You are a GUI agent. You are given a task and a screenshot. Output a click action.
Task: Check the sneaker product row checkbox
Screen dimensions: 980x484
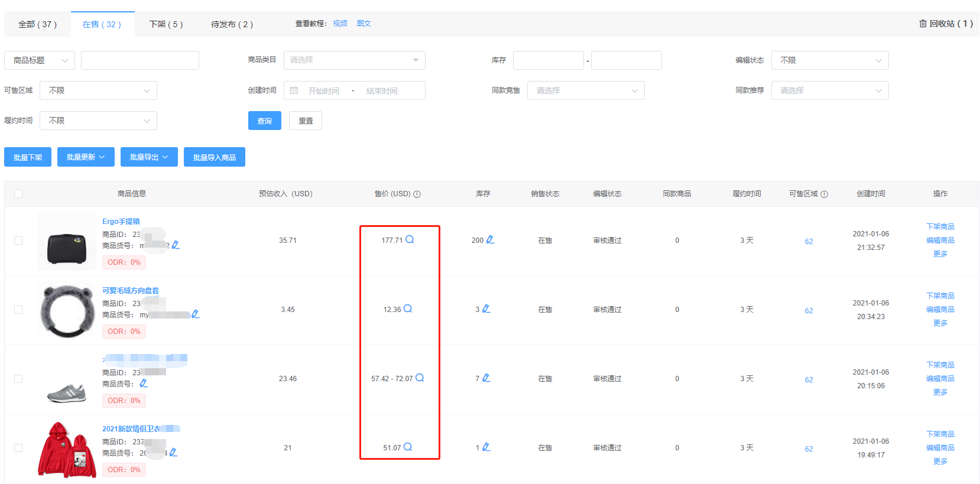coord(18,379)
